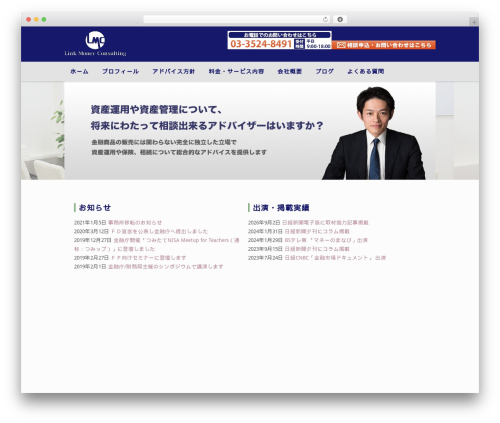Open a new browser tab with the plus icon
This screenshot has height=423, width=500.
[474, 22]
